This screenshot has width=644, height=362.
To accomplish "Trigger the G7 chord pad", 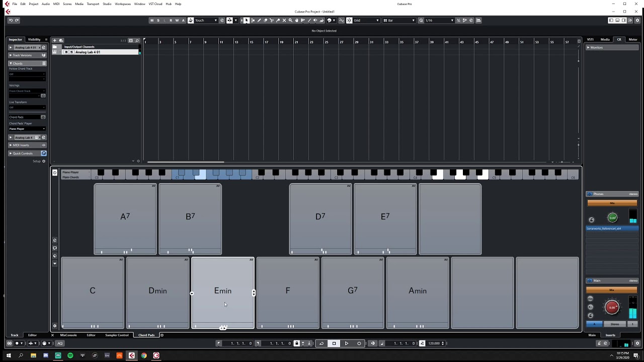I will pos(353,293).
